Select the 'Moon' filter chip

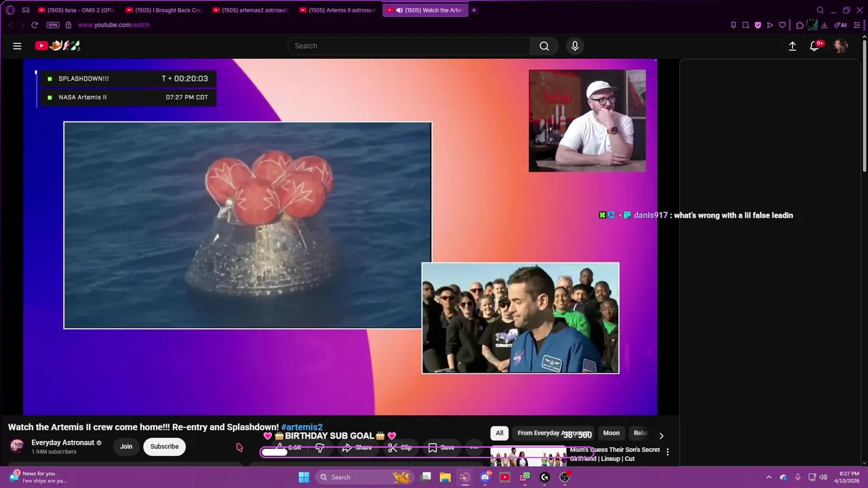click(x=611, y=433)
